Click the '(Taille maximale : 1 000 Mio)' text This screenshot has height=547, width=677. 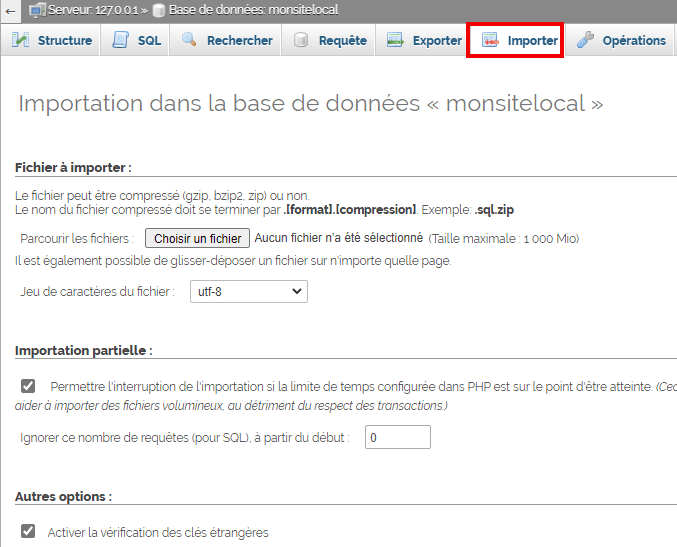pos(504,239)
